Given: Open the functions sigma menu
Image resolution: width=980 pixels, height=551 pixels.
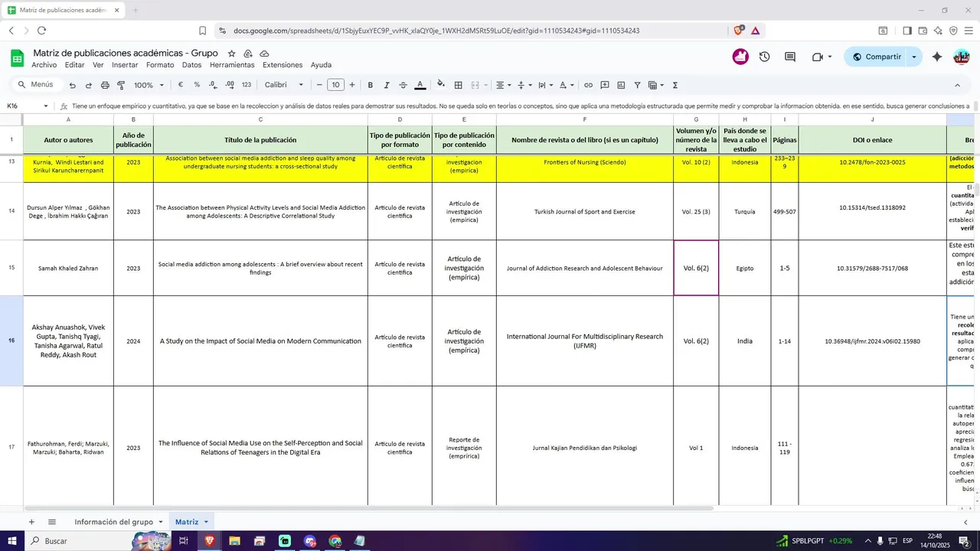Looking at the screenshot, I should [675, 85].
